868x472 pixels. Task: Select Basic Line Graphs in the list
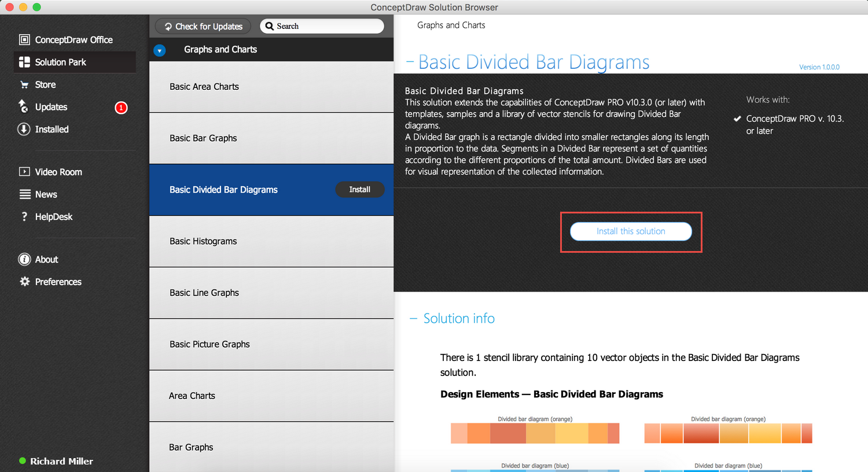point(271,293)
